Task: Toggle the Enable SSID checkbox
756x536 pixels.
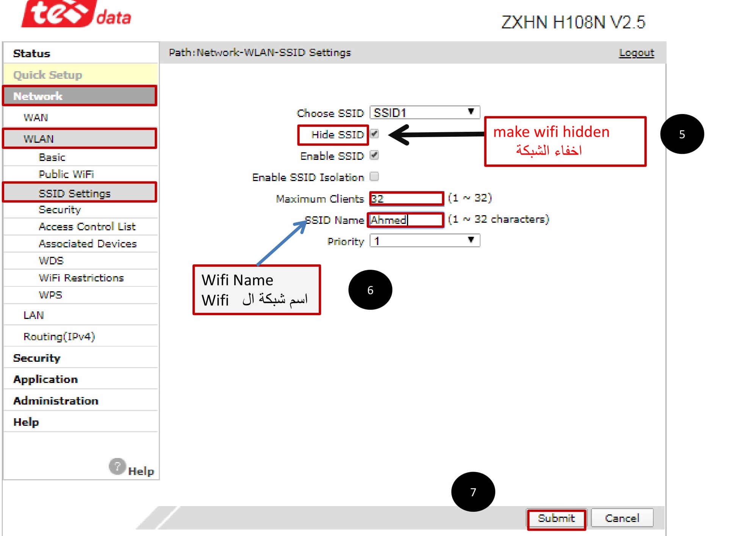Action: (374, 155)
